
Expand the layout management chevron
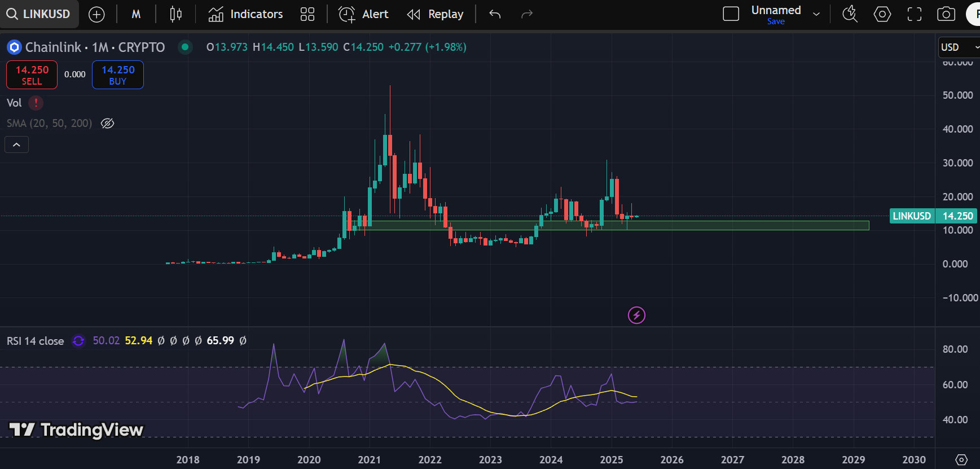coord(816,14)
